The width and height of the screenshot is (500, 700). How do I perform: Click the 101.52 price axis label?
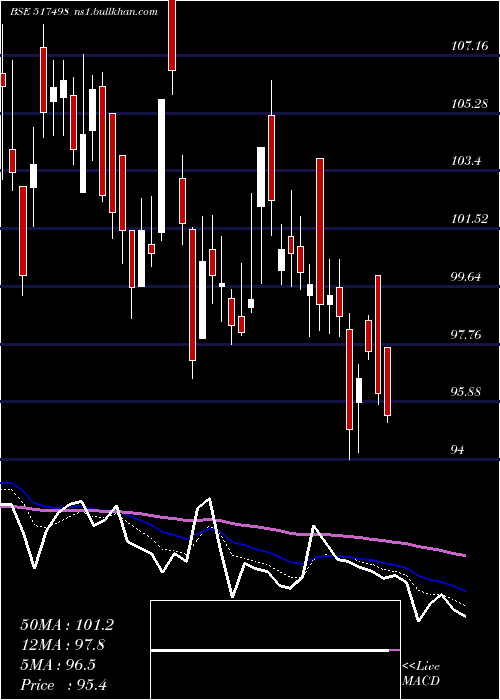tap(470, 219)
